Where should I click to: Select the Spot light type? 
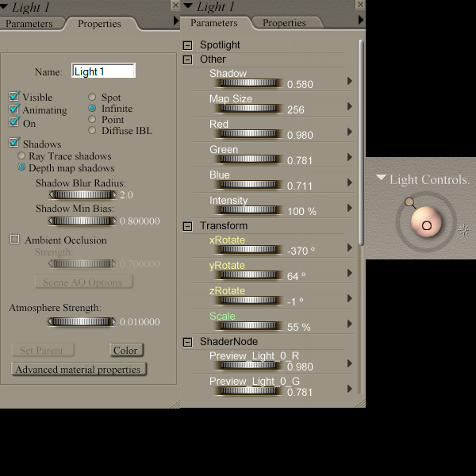[92, 97]
